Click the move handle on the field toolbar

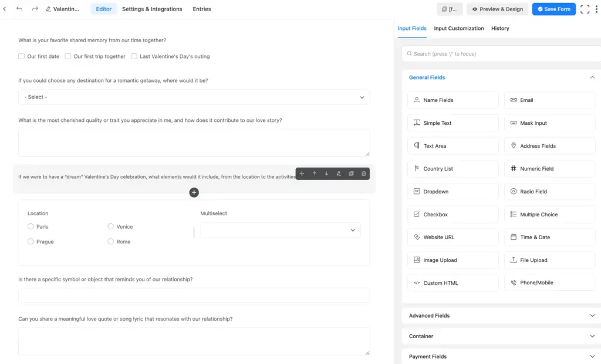click(x=302, y=174)
